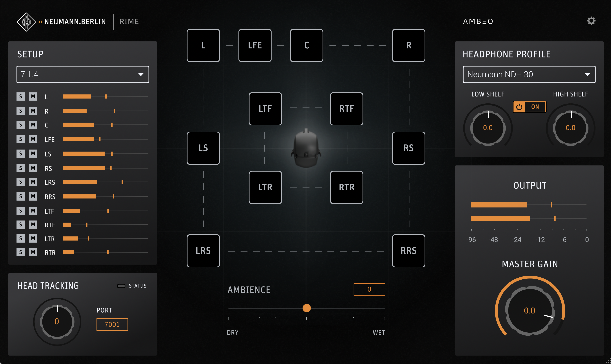The image size is (611, 364).
Task: Click the Neumann logo emblem
Action: [x=26, y=22]
